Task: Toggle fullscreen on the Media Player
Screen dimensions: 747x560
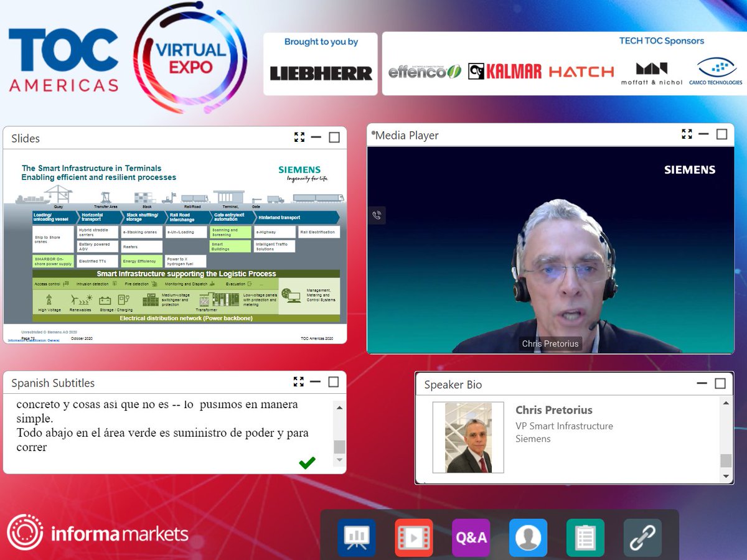Action: pos(687,133)
